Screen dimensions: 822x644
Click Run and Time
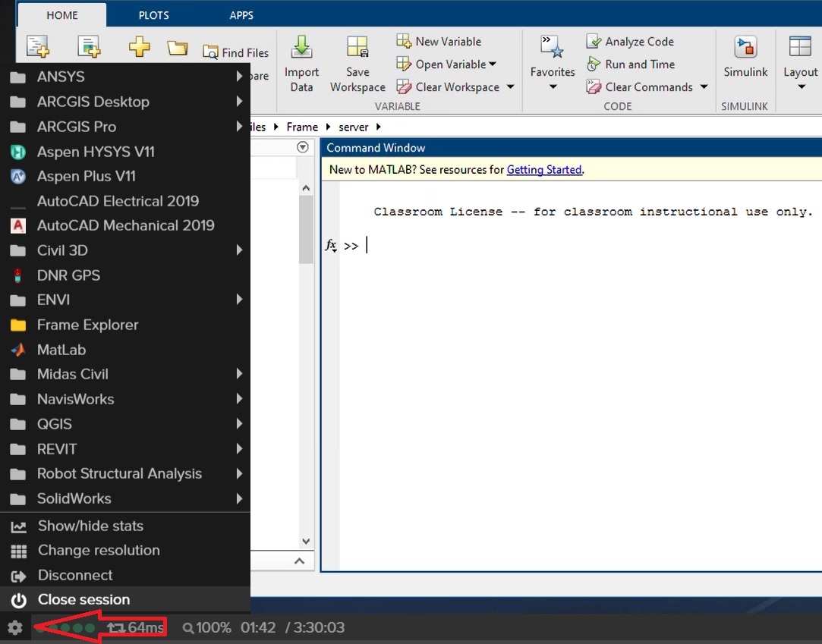point(639,64)
